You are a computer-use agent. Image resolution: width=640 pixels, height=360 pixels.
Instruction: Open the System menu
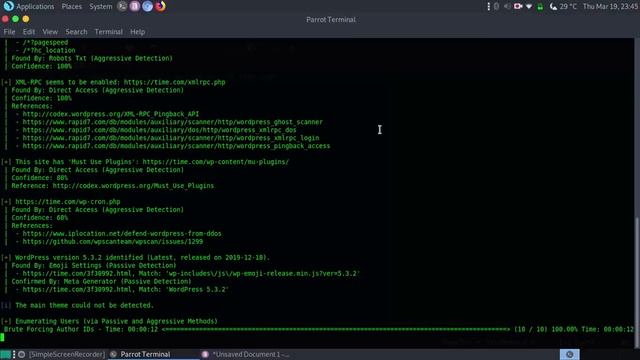click(100, 7)
